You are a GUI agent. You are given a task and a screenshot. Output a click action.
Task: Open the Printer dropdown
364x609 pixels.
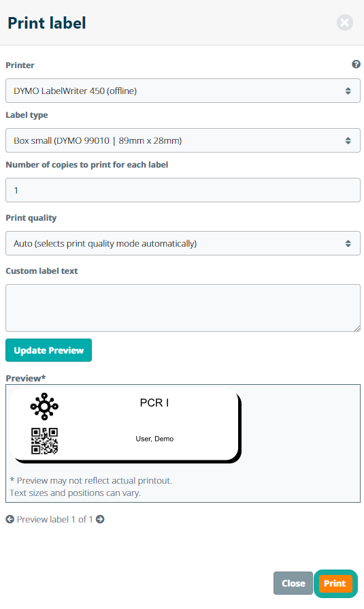click(x=183, y=91)
